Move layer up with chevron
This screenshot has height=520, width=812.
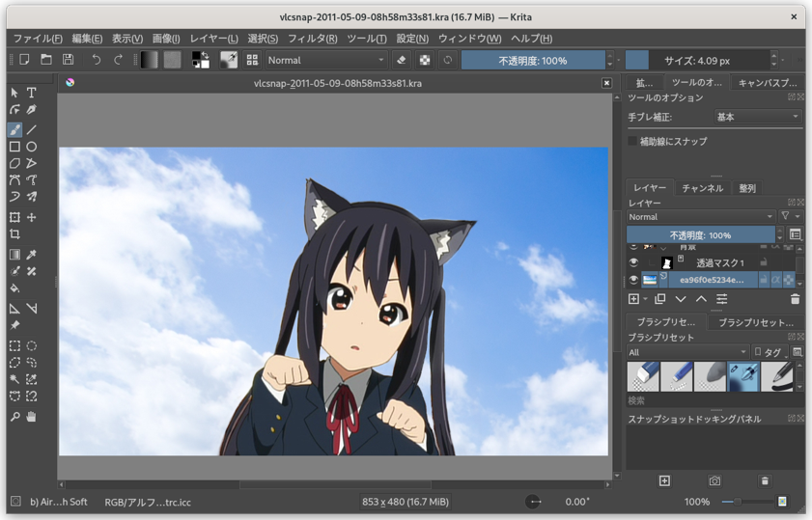point(701,299)
